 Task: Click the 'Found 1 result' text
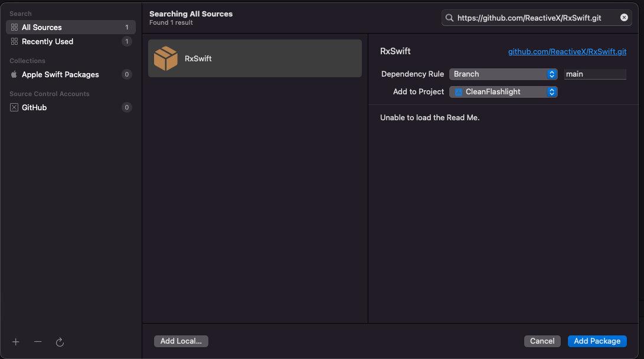[171, 22]
